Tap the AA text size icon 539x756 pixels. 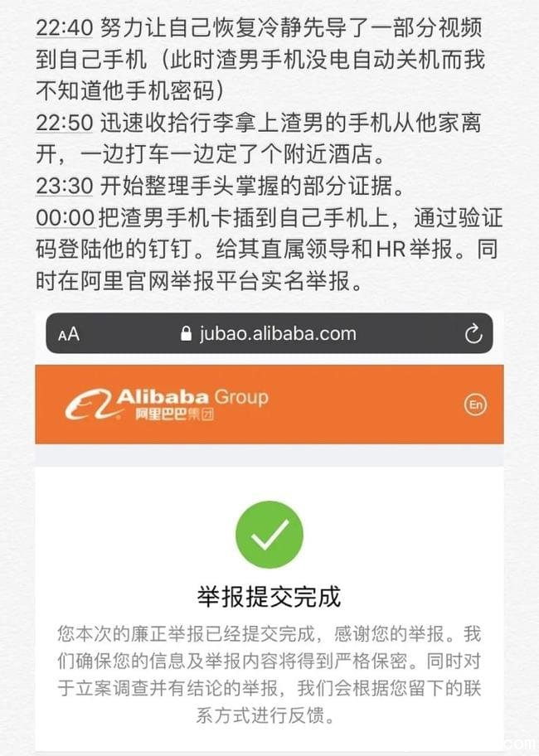pyautogui.click(x=69, y=333)
